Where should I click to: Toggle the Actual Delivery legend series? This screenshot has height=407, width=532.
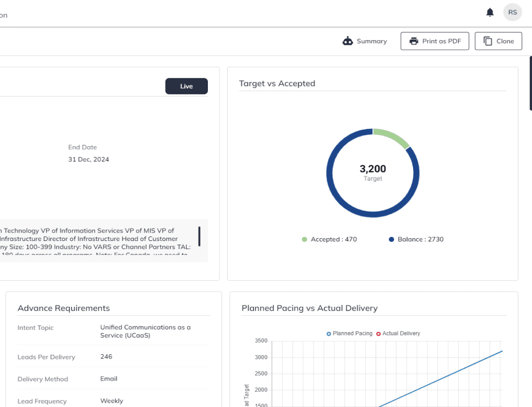click(x=398, y=333)
